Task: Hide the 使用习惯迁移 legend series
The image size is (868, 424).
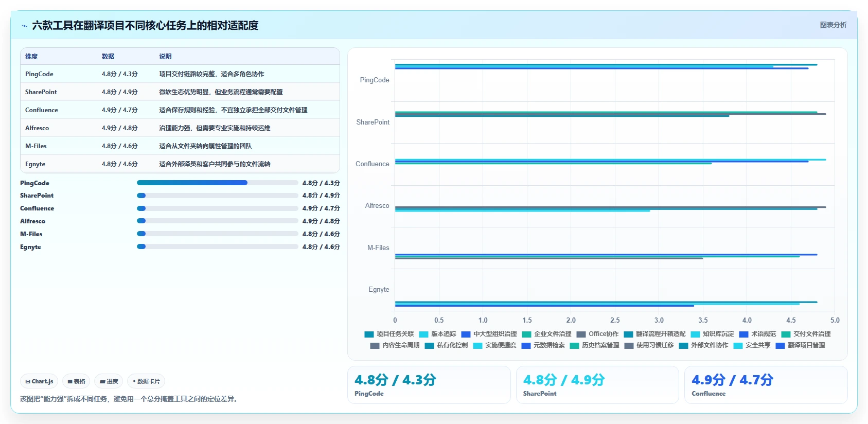Action: [649, 345]
